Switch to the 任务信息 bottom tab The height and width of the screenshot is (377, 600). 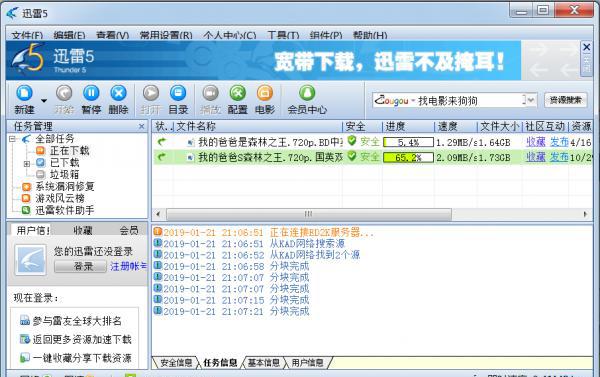pyautogui.click(x=220, y=362)
